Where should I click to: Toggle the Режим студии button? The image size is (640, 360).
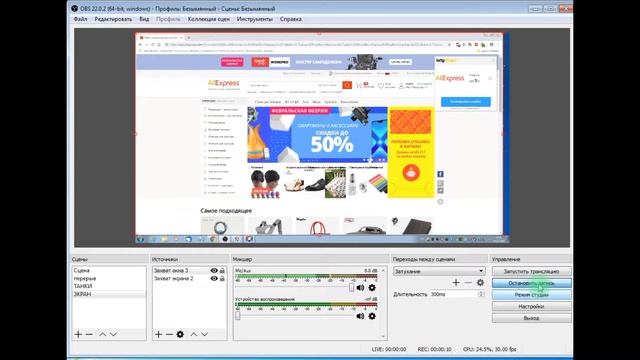pyautogui.click(x=531, y=295)
